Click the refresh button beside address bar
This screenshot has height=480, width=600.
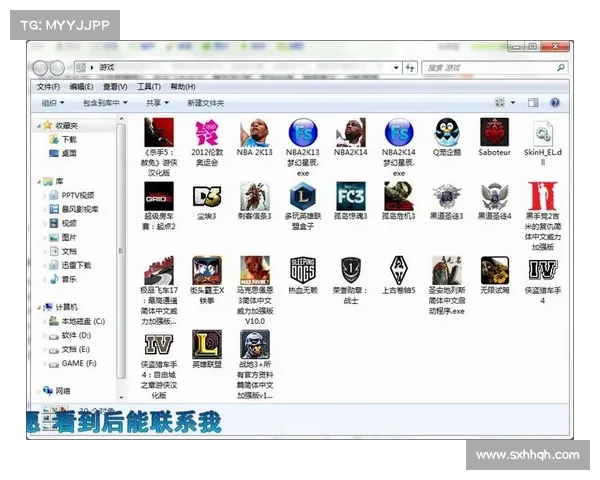tap(410, 68)
